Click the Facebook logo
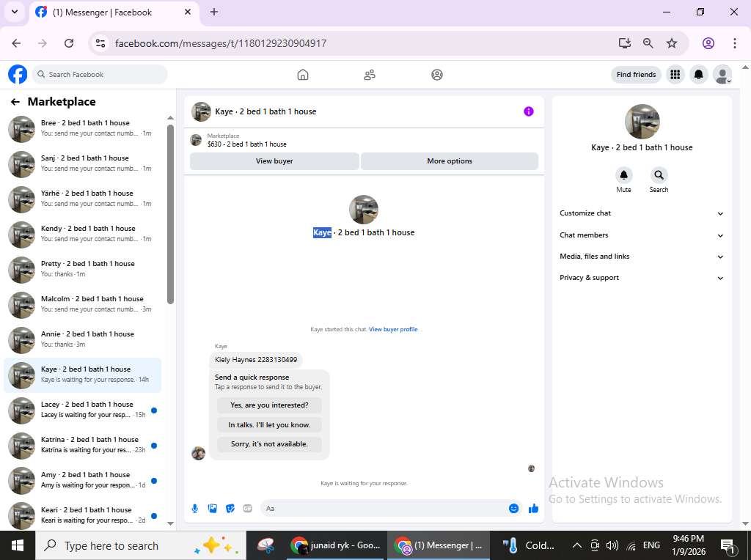 [18, 75]
